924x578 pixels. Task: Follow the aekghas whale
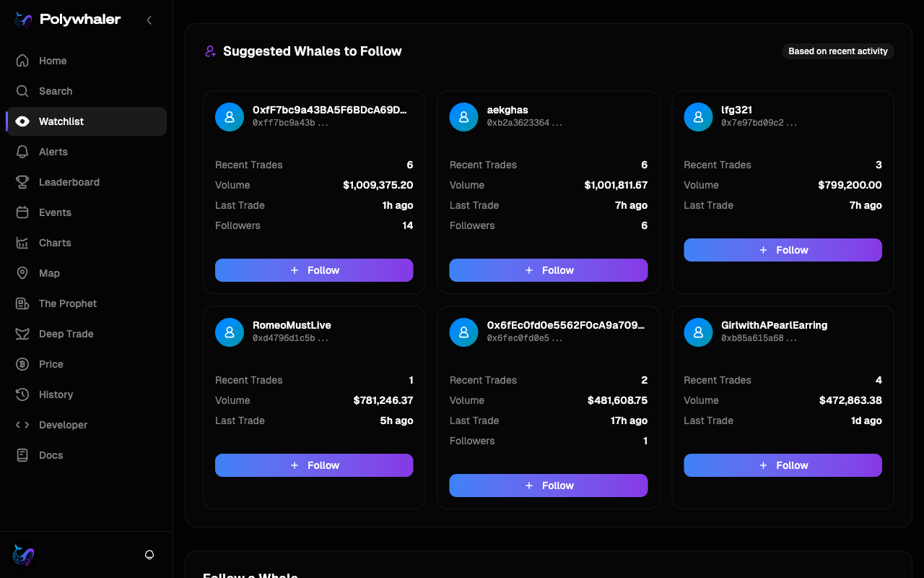[549, 270]
